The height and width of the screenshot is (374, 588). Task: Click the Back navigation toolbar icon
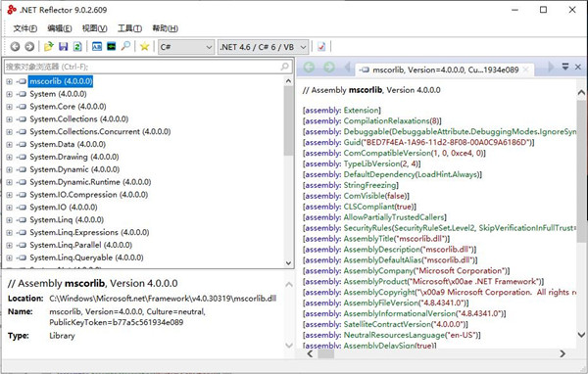coord(15,47)
